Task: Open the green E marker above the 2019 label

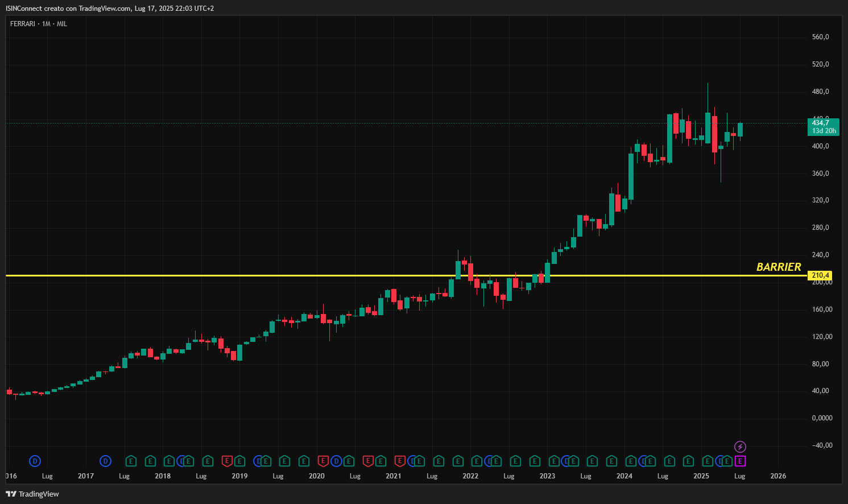Action: tap(239, 461)
